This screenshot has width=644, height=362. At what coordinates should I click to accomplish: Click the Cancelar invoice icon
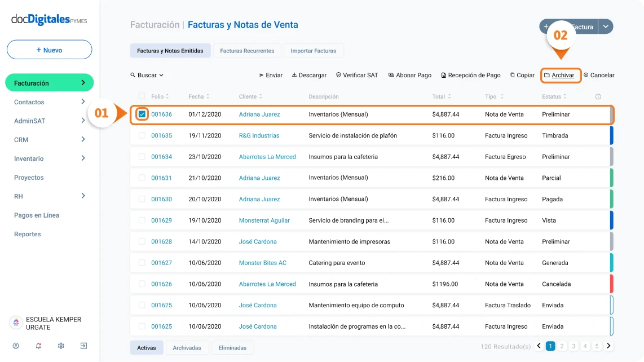click(586, 75)
